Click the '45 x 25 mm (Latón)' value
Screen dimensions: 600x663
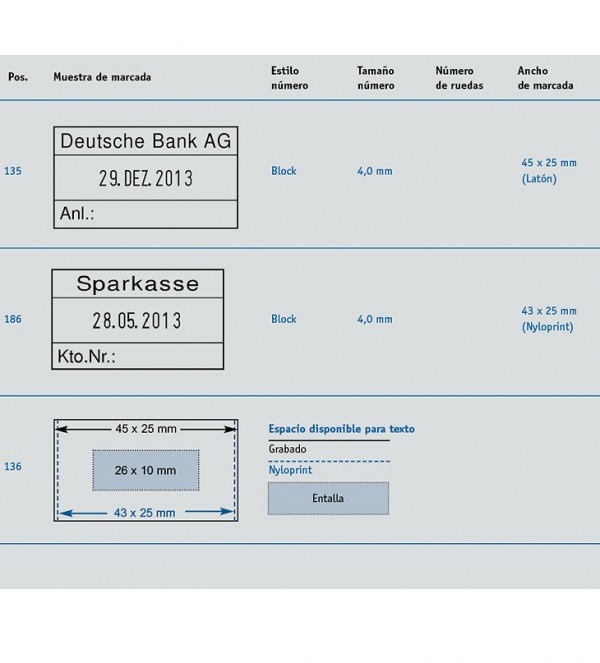pyautogui.click(x=549, y=171)
